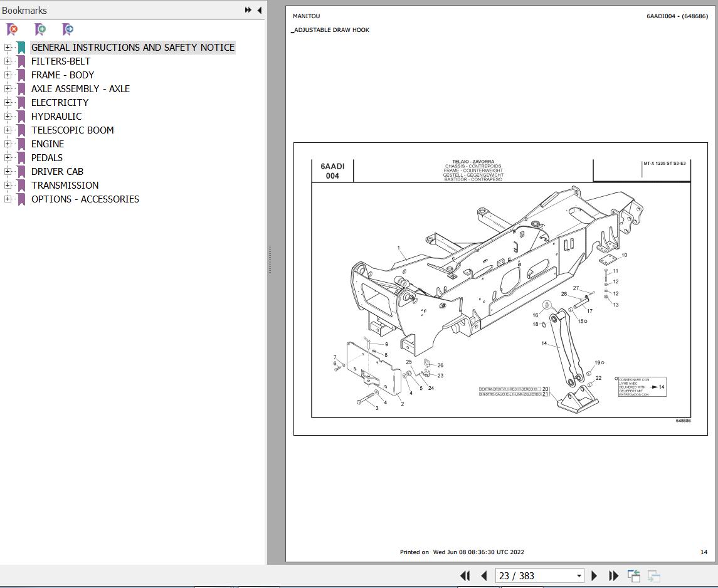This screenshot has height=588, width=718.
Task: Open GENERAL INSTRUCTIONS AND SAFETY NOTICE bookmark
Action: tap(133, 48)
